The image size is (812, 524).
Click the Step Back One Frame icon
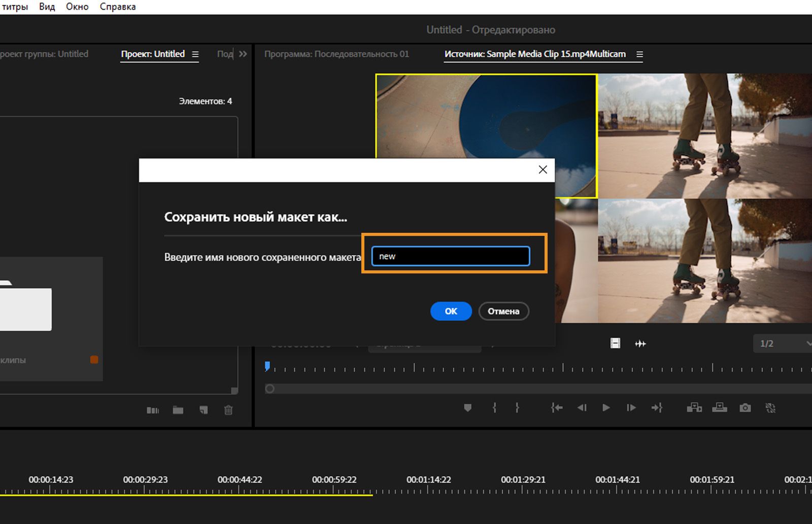tap(582, 407)
